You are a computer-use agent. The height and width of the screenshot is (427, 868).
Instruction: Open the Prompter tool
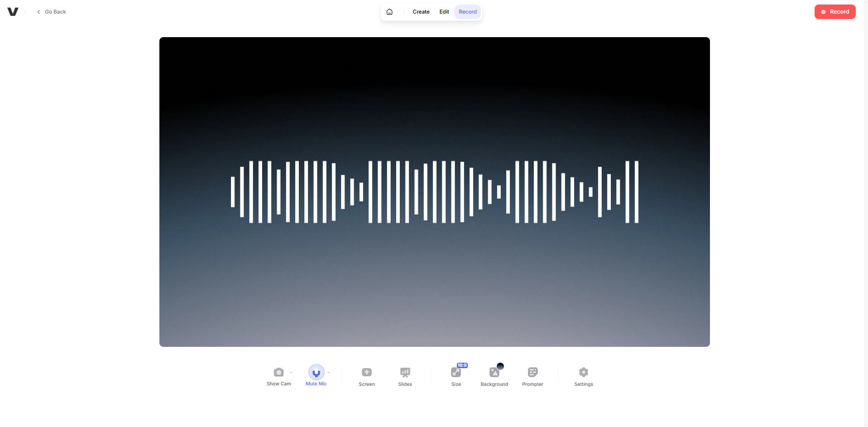(532, 376)
